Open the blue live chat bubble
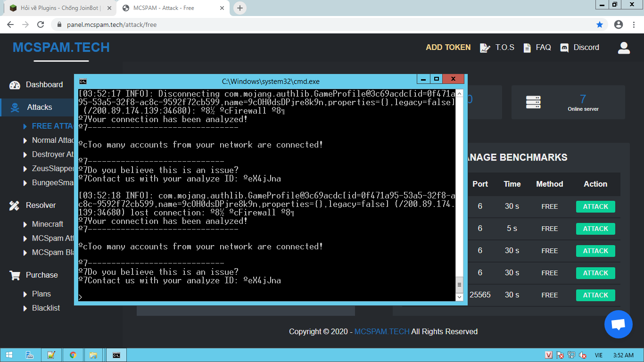The height and width of the screenshot is (362, 644). pyautogui.click(x=618, y=324)
